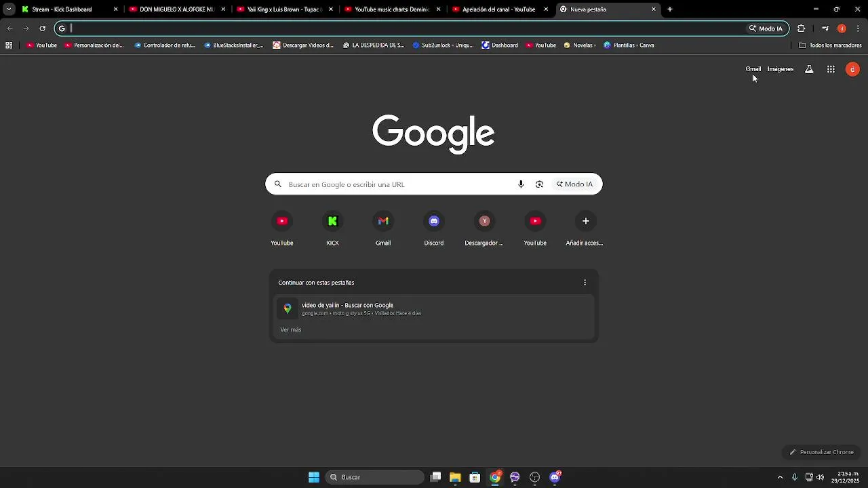868x488 pixels.
Task: Expand Todos los marcadores folder
Action: tap(830, 45)
